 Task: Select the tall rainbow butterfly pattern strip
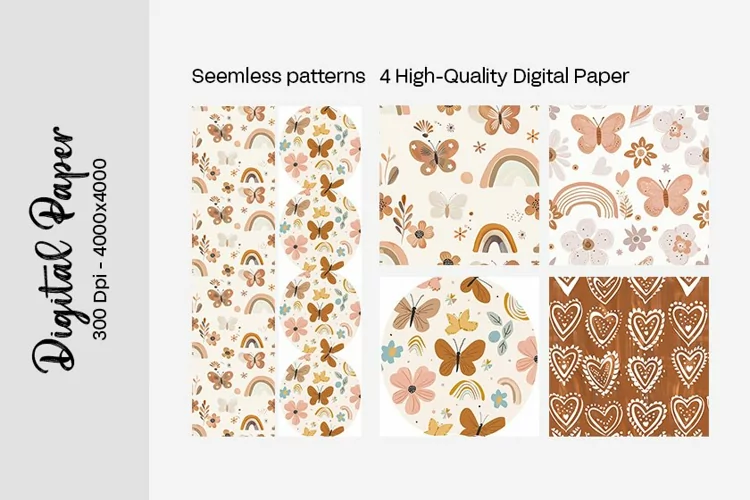(x=233, y=271)
